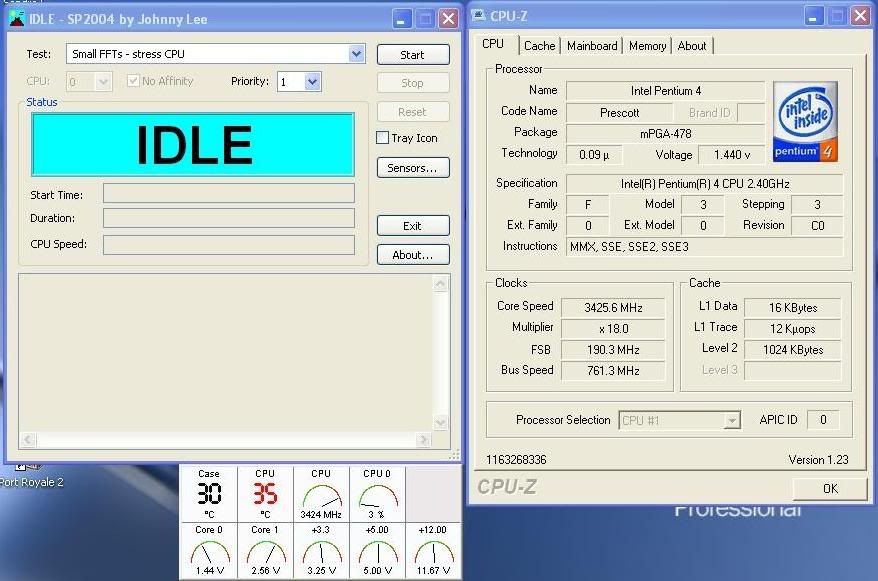Click the Reset button
The image size is (878, 581).
[x=413, y=112]
